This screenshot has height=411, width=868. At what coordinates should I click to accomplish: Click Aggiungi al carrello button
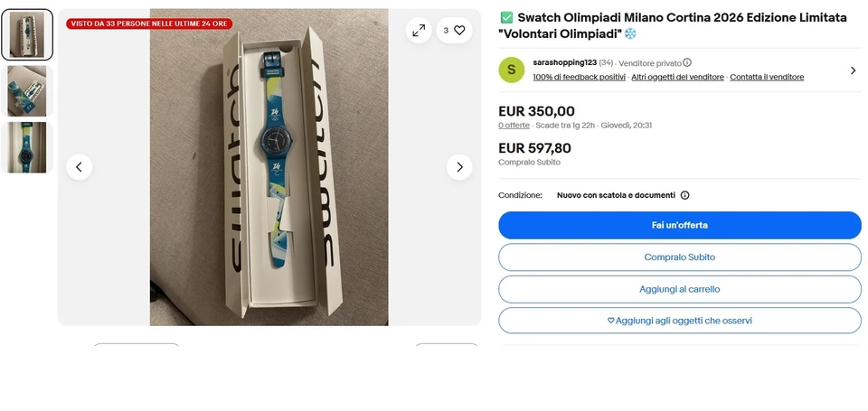[x=680, y=289]
